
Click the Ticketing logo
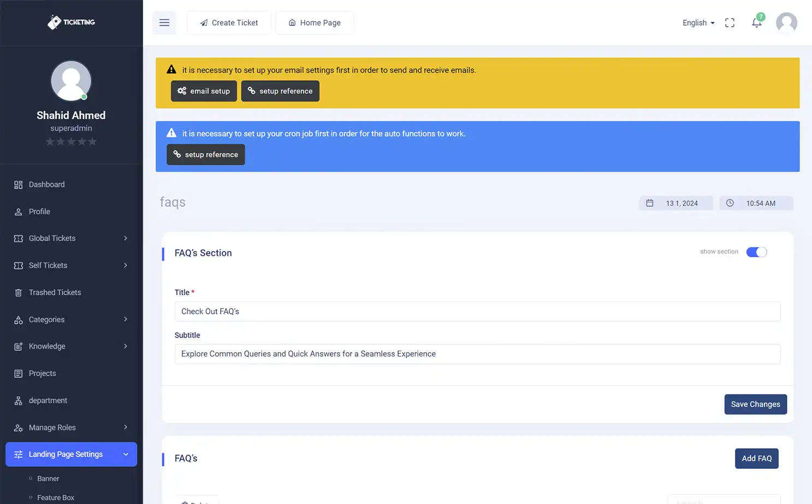pyautogui.click(x=71, y=22)
